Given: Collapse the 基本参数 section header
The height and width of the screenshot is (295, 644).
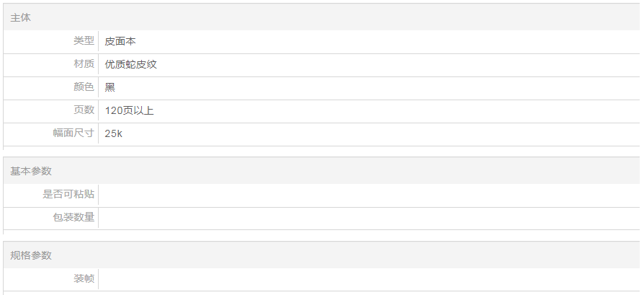Looking at the screenshot, I should (x=321, y=171).
